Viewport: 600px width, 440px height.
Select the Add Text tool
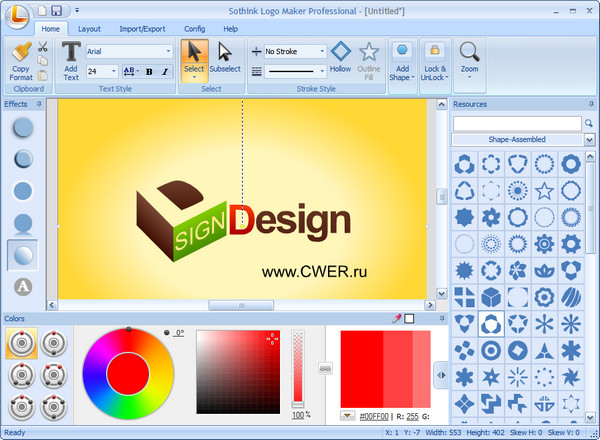point(71,59)
